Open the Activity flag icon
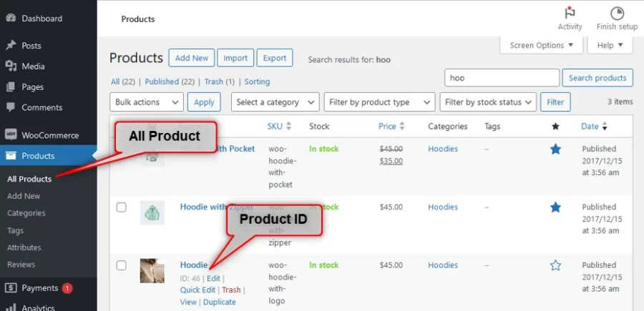 [x=570, y=13]
